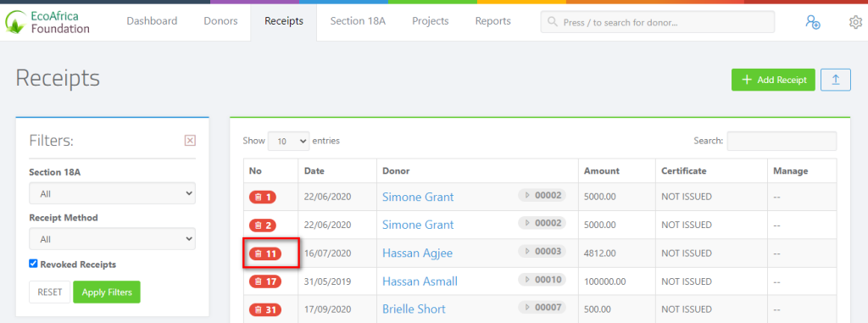The image size is (868, 323).
Task: Open donor Hassan Asmall link
Action: click(x=420, y=281)
